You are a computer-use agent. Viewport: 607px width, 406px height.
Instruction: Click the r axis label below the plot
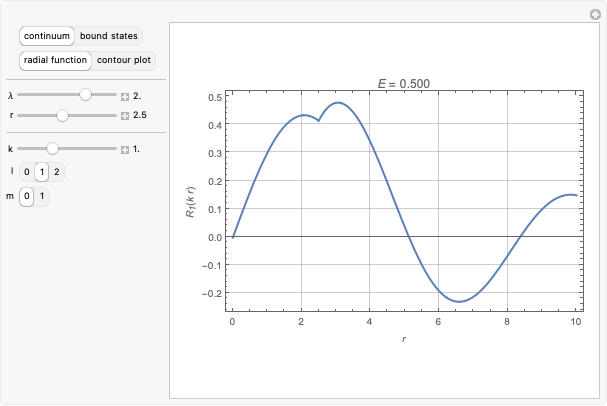[404, 338]
